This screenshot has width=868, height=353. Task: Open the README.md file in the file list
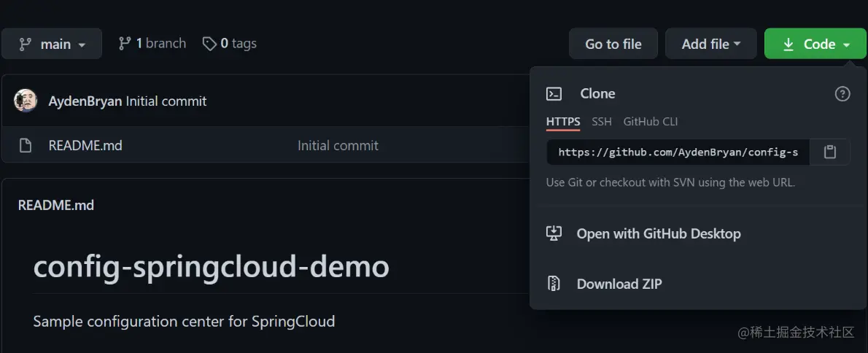(x=85, y=146)
